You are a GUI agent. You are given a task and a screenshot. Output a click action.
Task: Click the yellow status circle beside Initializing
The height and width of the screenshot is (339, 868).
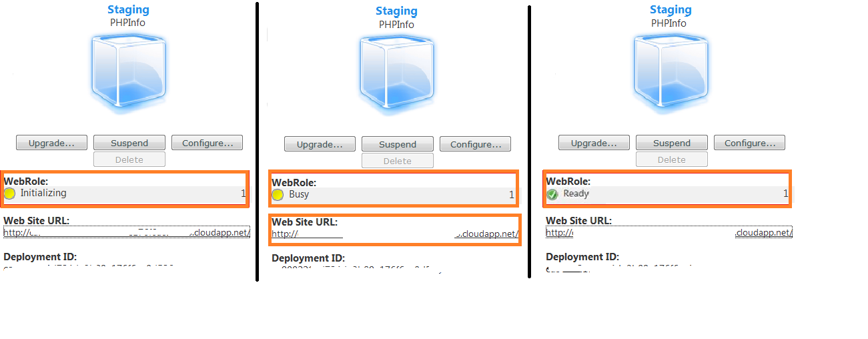tap(10, 194)
